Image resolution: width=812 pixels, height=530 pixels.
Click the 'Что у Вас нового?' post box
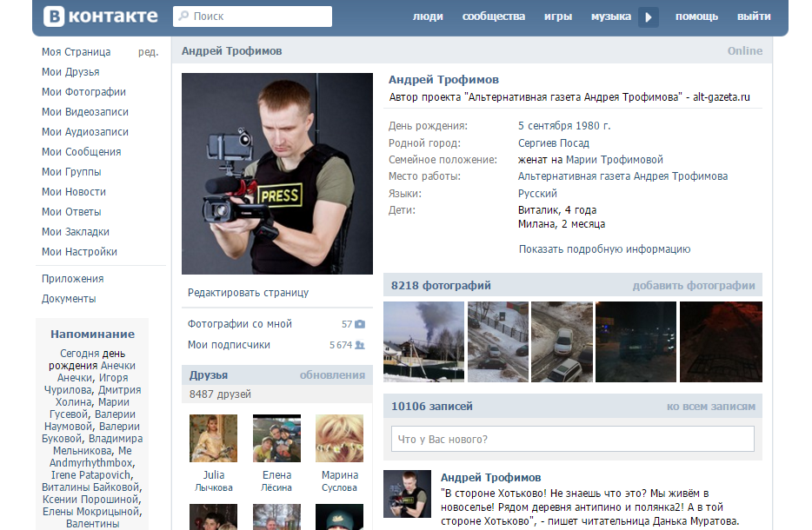(572, 440)
